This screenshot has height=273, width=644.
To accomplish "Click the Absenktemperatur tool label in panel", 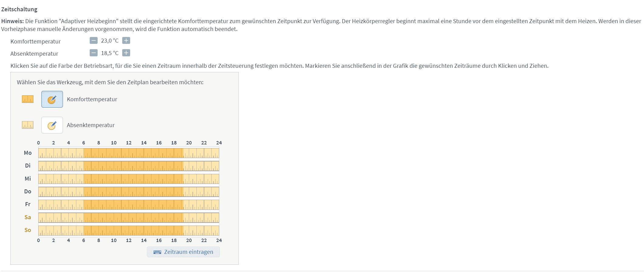I will point(91,125).
